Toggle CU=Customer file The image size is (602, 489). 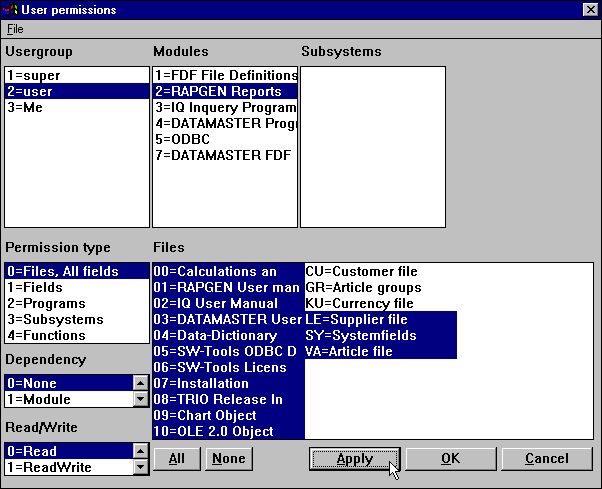380,271
